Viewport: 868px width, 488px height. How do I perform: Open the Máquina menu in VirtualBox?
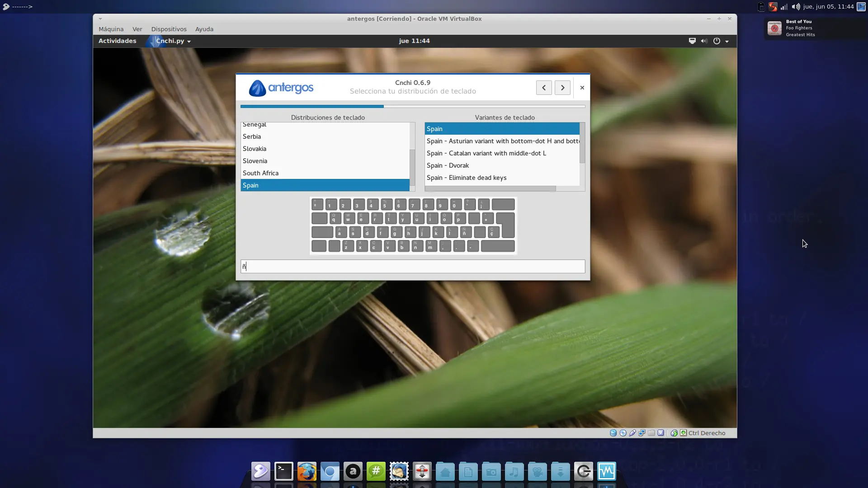111,29
